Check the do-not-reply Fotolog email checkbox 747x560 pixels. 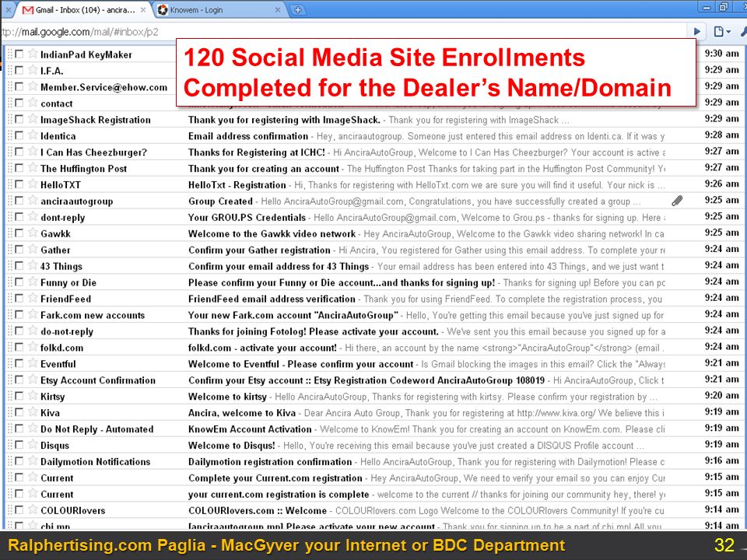[19, 331]
